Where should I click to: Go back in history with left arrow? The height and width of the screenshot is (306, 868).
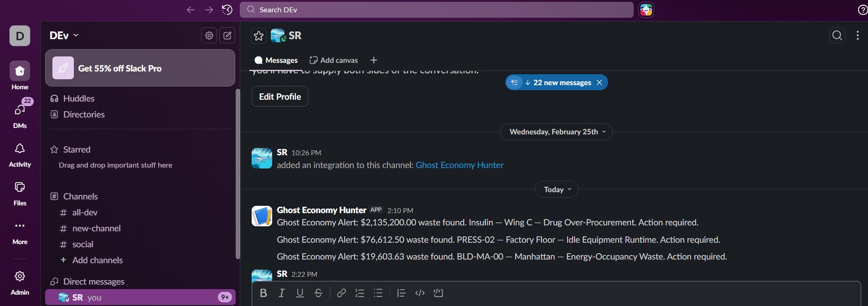(191, 10)
